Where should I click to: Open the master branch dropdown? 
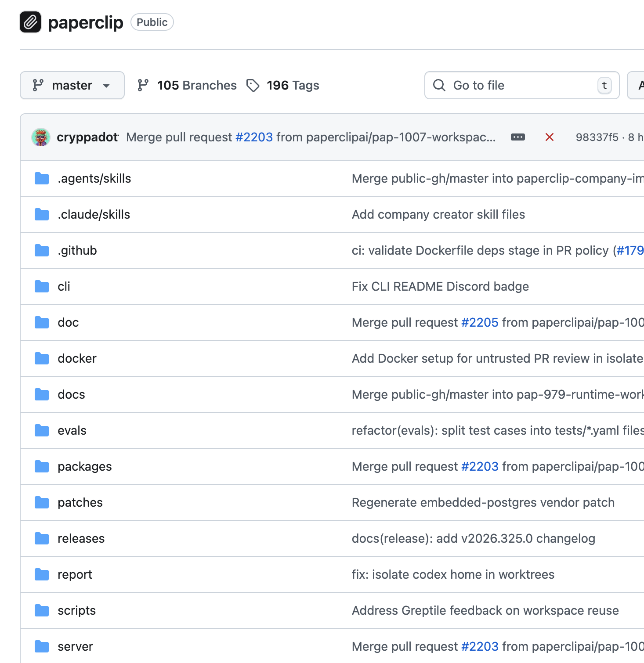tap(72, 85)
